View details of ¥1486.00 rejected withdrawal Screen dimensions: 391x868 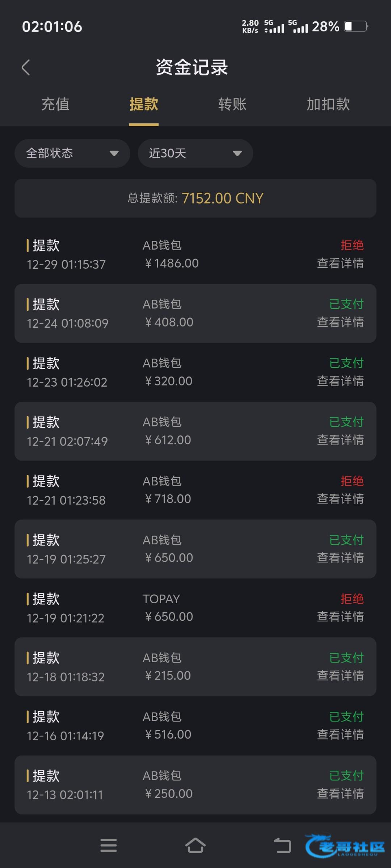(340, 263)
